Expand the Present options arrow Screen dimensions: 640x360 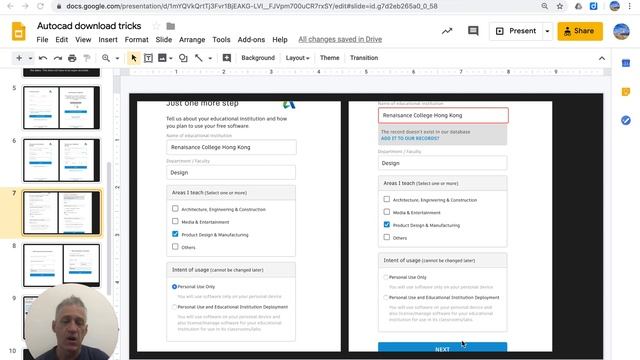[547, 31]
